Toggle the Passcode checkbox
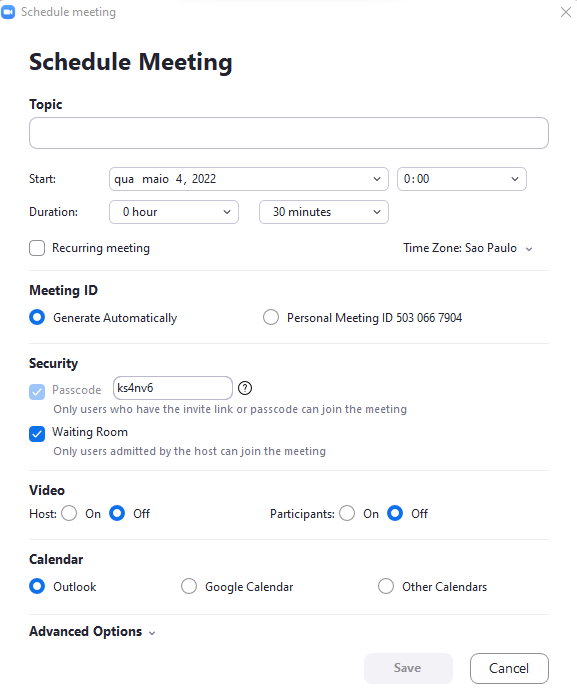 37,392
